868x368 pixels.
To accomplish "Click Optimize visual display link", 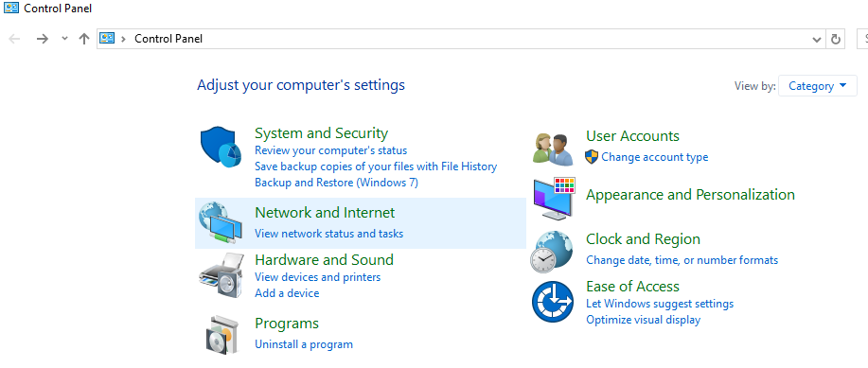I will [643, 320].
